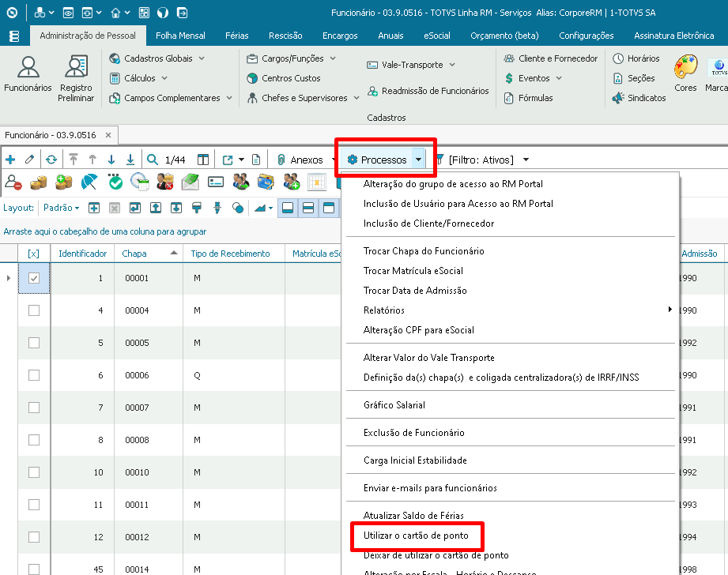The width and height of the screenshot is (728, 575).
Task: Click the magnifier search icon
Action: click(153, 160)
